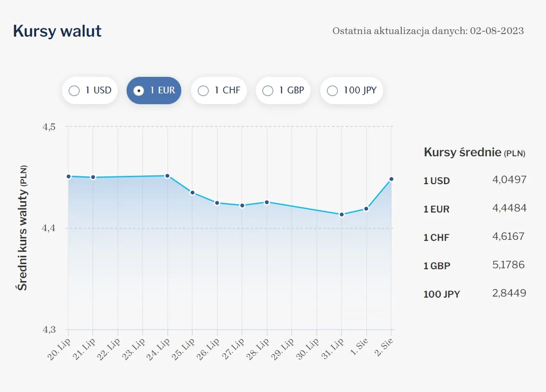Viewport: 546px width, 392px height.
Task: Click the 1 GBP label in rates list
Action: (437, 266)
